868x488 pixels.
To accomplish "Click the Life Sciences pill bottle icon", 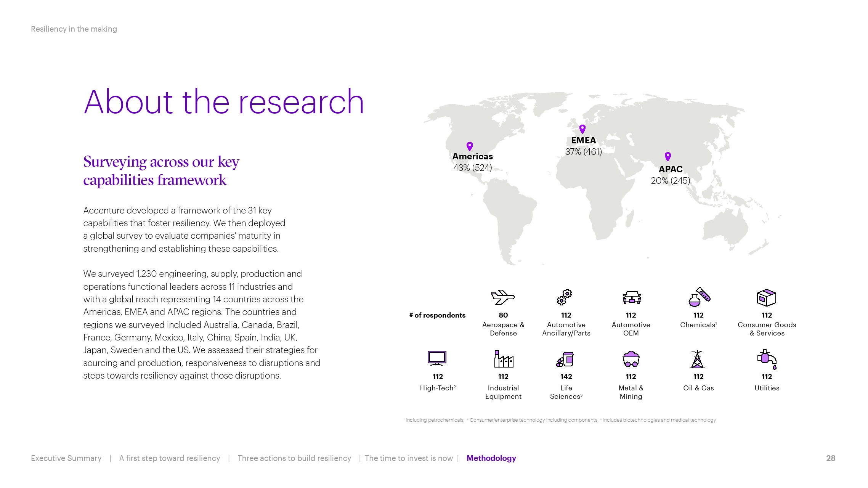I will [565, 359].
